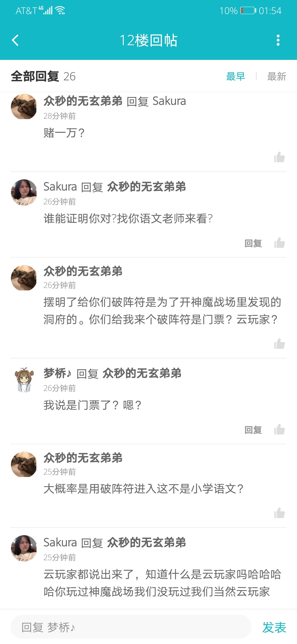
Task: Like the comment about 破阵符 and 洞府
Action: pyautogui.click(x=279, y=344)
